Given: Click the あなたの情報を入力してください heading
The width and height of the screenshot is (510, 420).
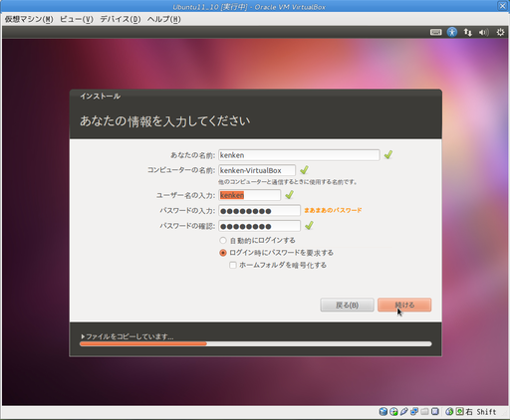Looking at the screenshot, I should tap(164, 121).
